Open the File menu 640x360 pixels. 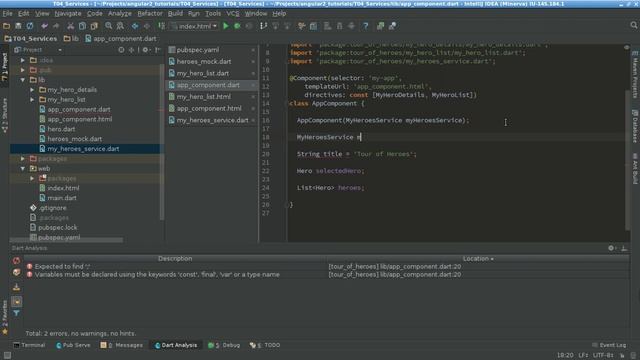[x=7, y=13]
